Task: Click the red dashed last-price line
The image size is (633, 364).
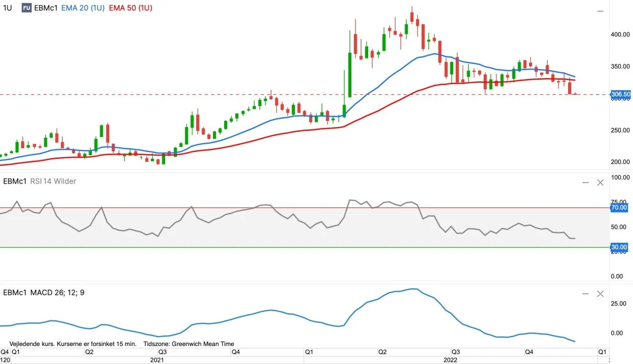Action: [x=211, y=95]
